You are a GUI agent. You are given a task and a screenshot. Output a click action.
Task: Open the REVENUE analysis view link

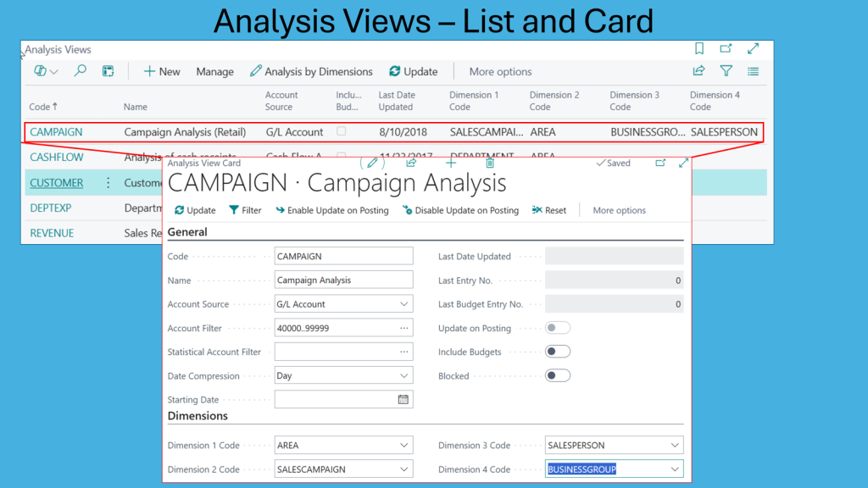tap(52, 233)
